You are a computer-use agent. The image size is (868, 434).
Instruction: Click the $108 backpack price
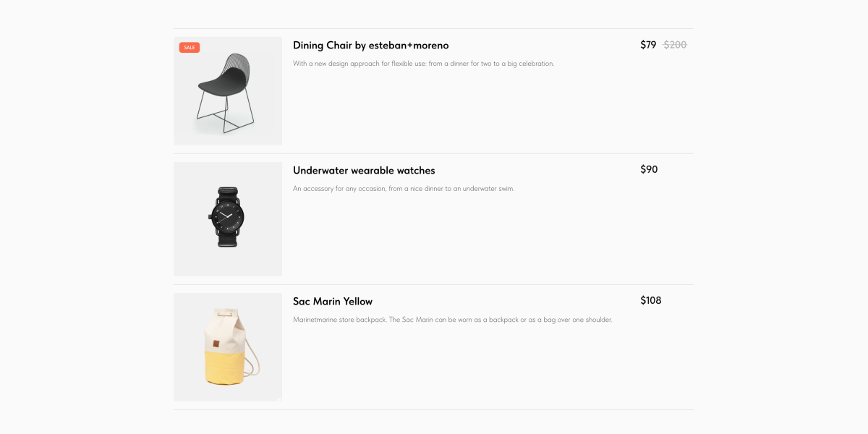[651, 300]
